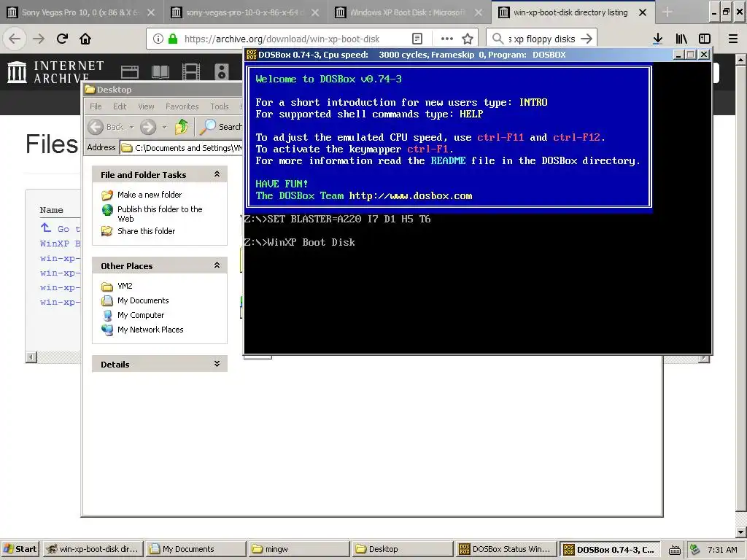Viewport: 747px width, 560px height.
Task: Click the Windows Start button
Action: point(20,549)
